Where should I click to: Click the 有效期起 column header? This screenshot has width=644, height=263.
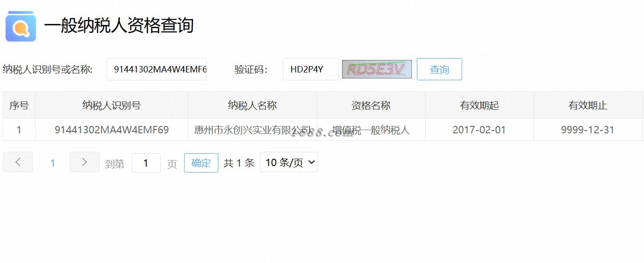coord(480,105)
